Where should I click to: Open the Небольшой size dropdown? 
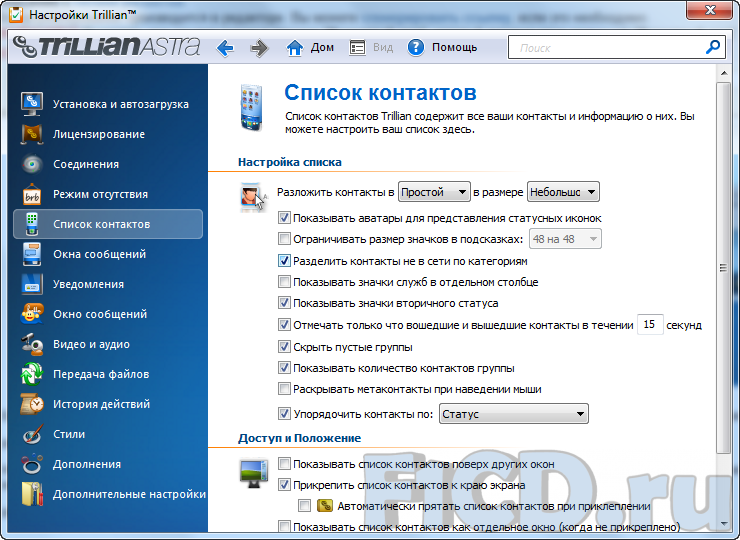tap(563, 192)
